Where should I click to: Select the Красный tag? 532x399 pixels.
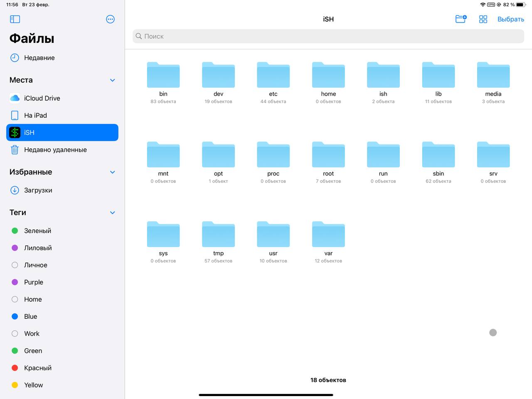pos(62,368)
